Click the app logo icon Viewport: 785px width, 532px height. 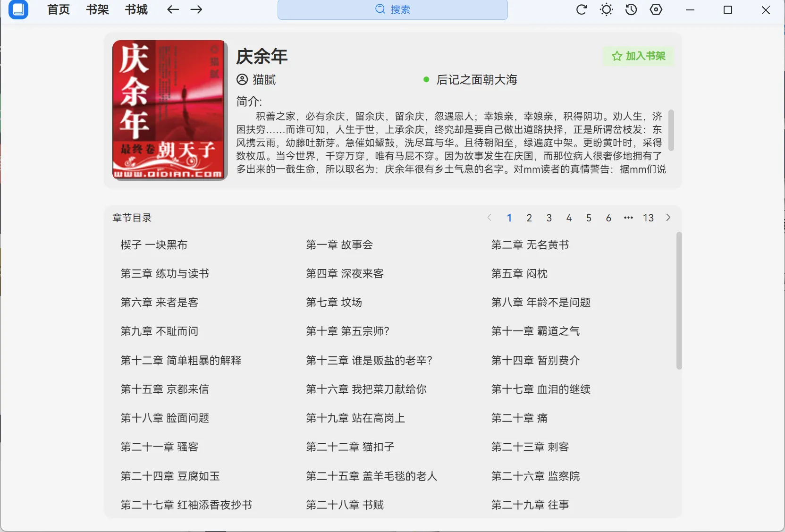click(x=18, y=9)
